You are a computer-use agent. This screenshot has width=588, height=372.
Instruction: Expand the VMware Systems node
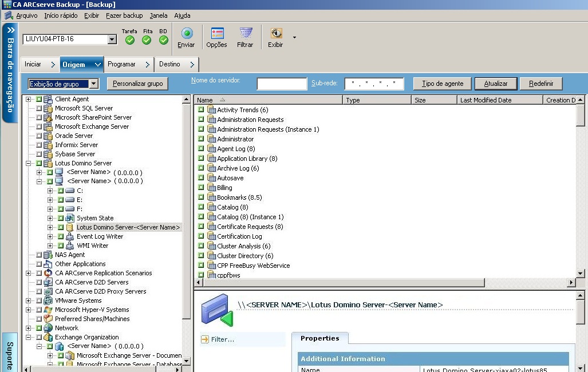click(28, 300)
